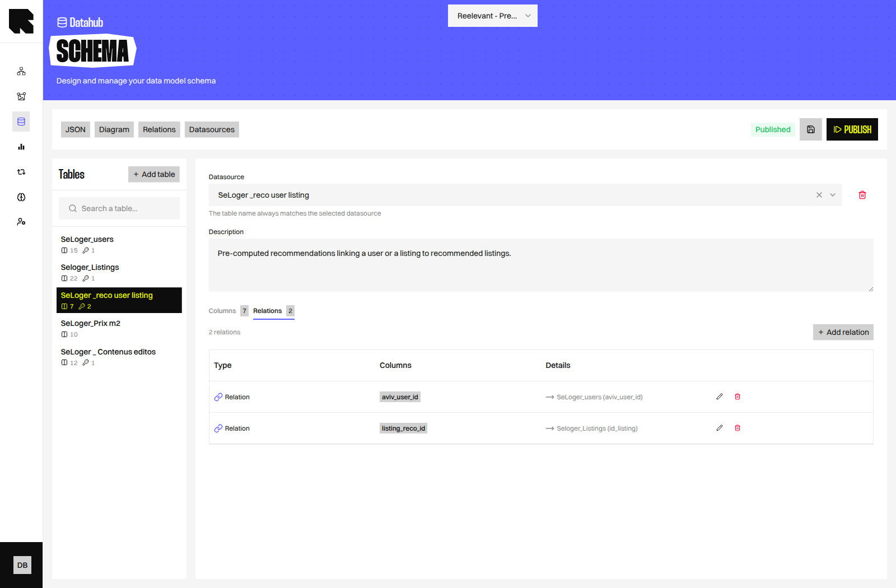Click the Type column header
This screenshot has width=896, height=588.
pos(223,365)
